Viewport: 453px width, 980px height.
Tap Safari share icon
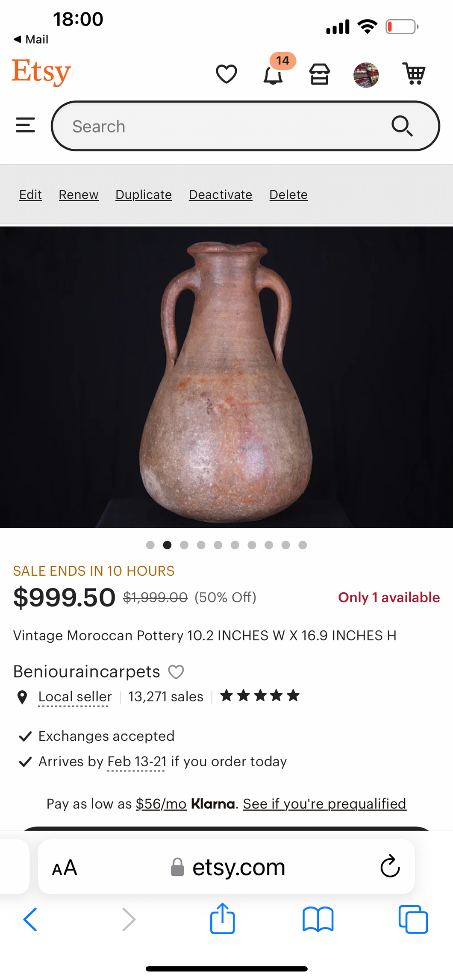tap(222, 918)
